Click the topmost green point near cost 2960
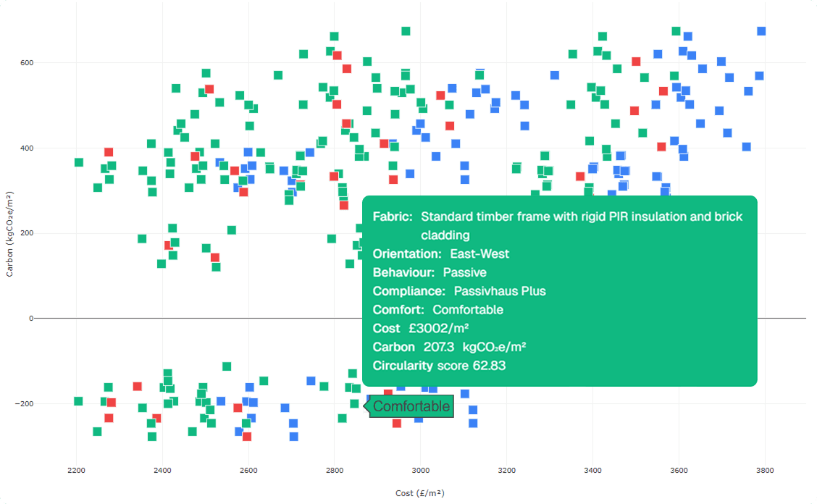 click(x=406, y=31)
